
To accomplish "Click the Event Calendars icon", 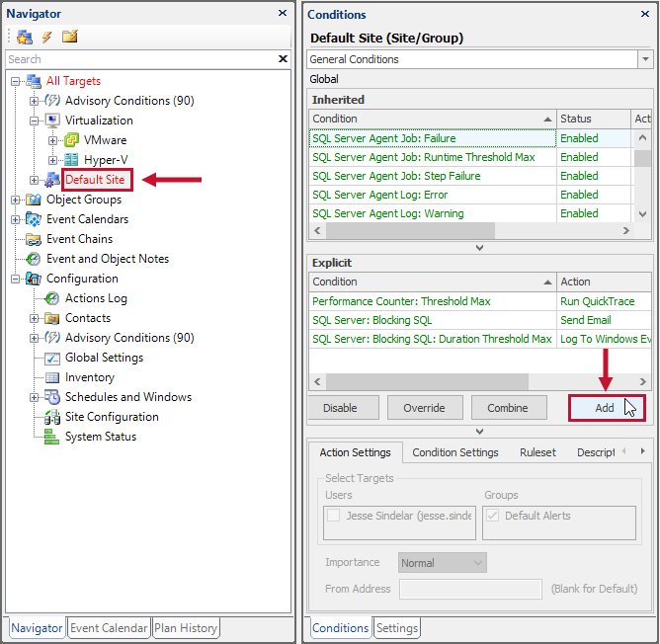I will click(x=34, y=219).
